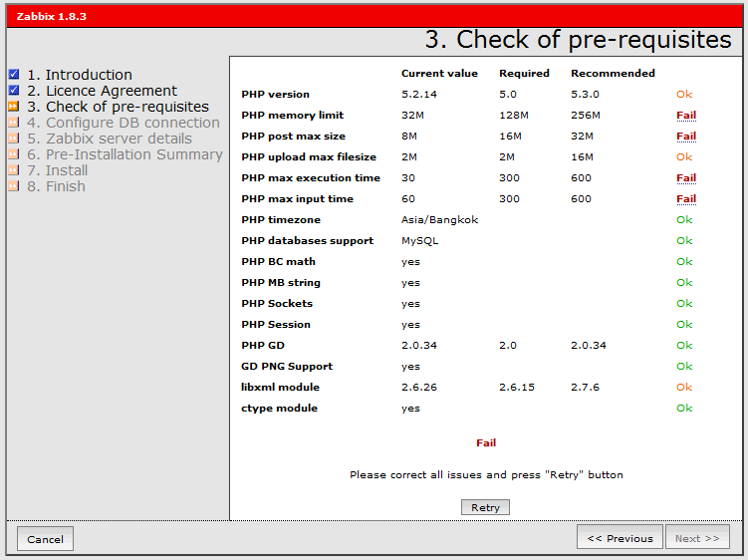Select the 7. Install step
Viewport: 748px width, 560px height.
pos(57,170)
